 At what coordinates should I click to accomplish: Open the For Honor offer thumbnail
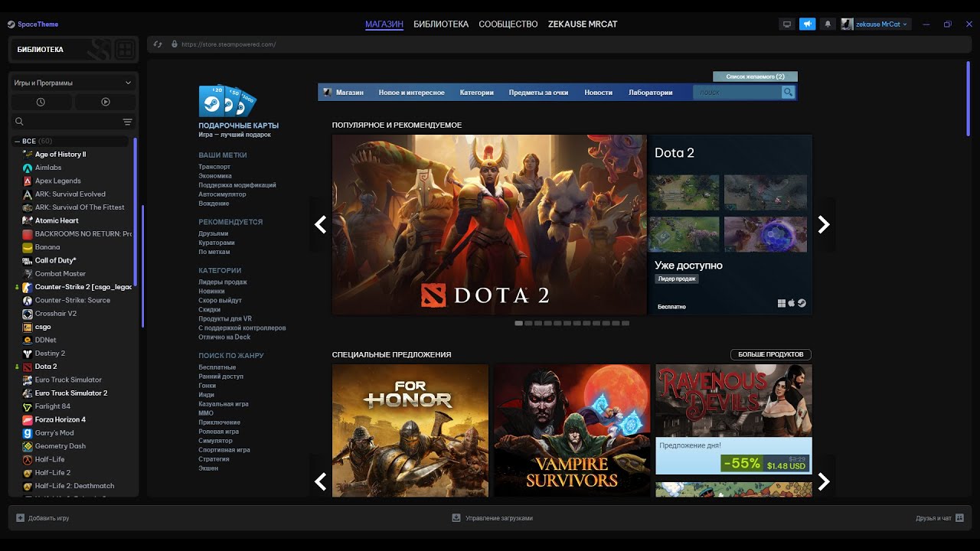(410, 431)
